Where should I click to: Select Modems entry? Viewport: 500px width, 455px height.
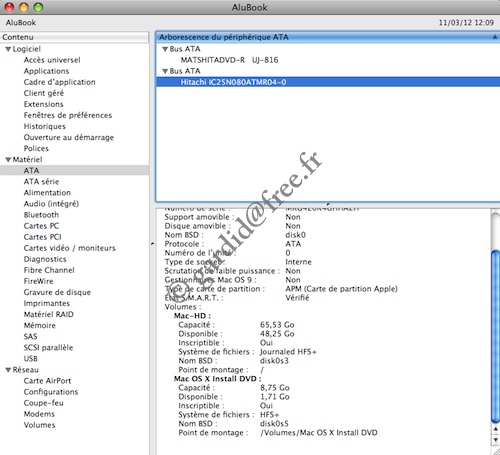coord(39,414)
